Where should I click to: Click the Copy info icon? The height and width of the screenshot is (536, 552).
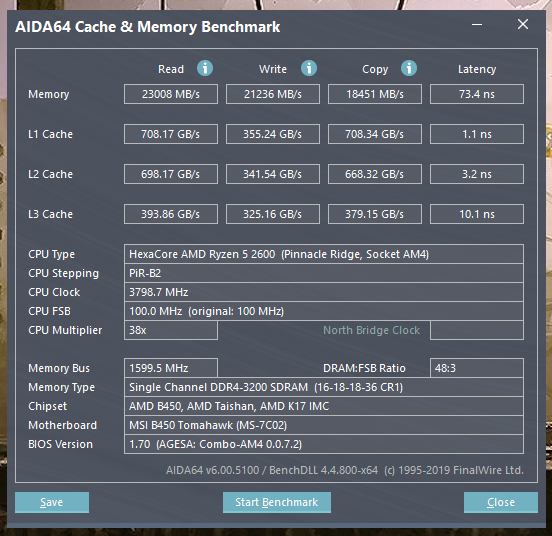[x=409, y=68]
